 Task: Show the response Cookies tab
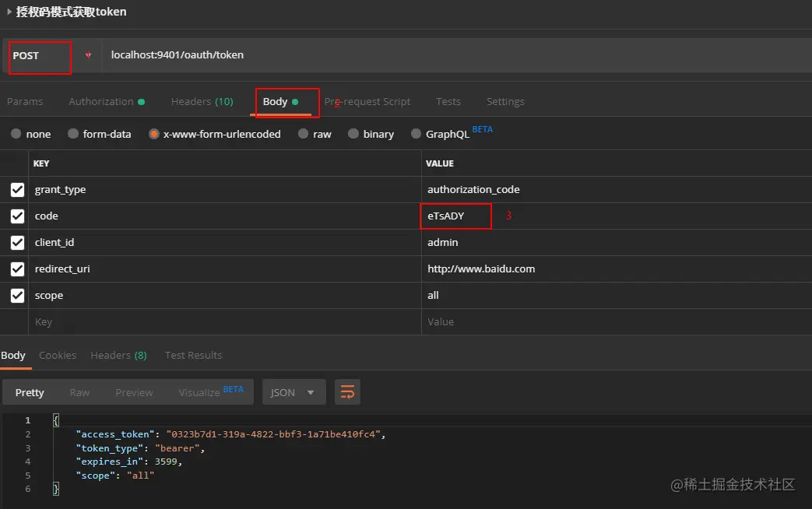58,355
